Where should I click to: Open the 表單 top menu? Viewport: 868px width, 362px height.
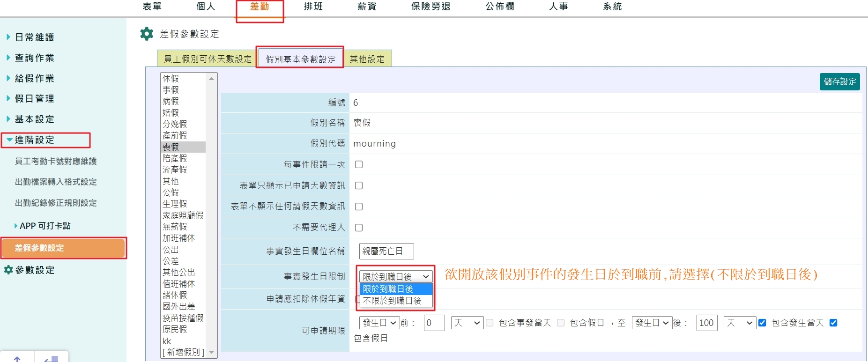152,7
